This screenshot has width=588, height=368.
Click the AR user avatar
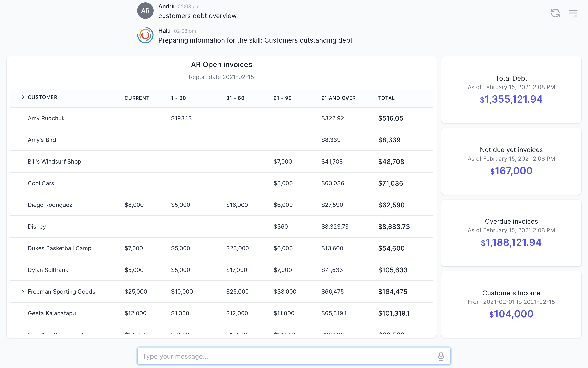[145, 11]
